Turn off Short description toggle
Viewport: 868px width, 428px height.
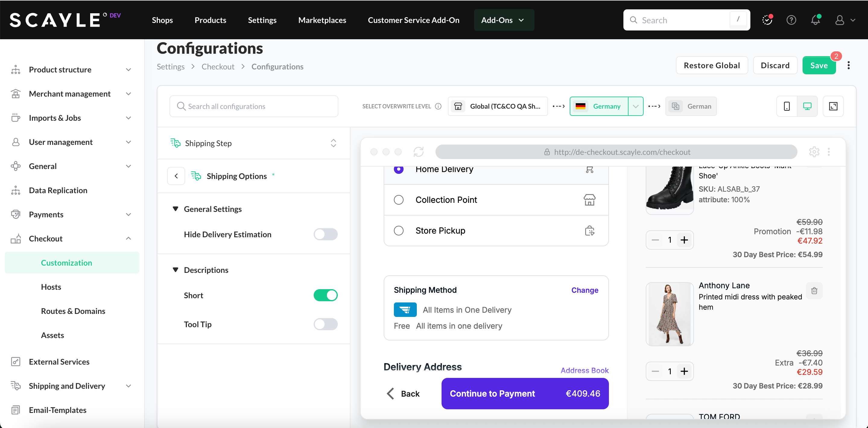(x=325, y=295)
